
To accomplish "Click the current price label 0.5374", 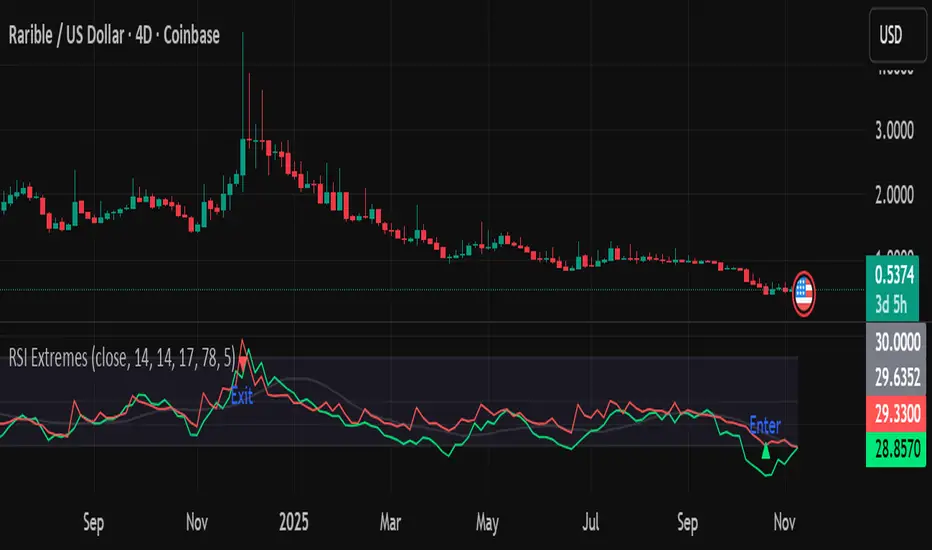I will pyautogui.click(x=894, y=275).
